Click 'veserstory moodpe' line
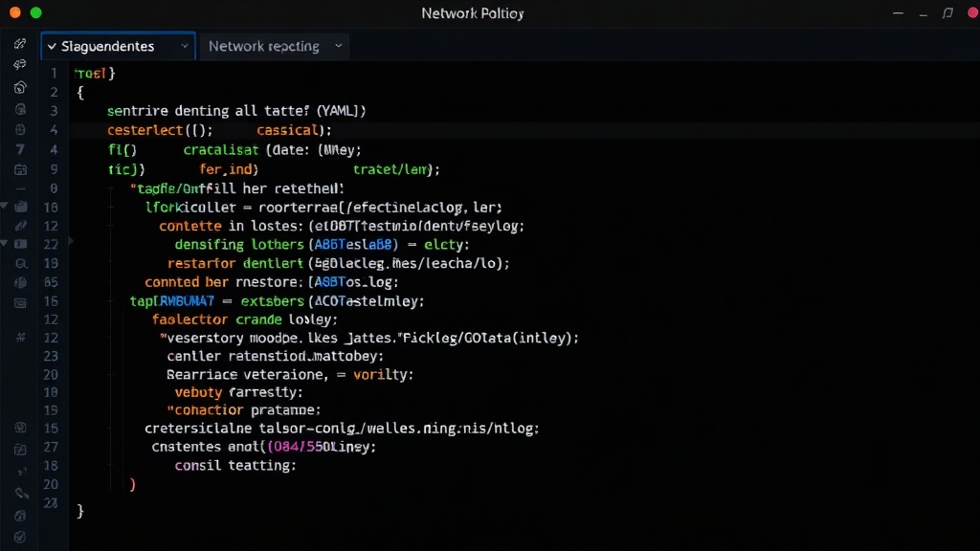This screenshot has height=551, width=980. pyautogui.click(x=368, y=338)
